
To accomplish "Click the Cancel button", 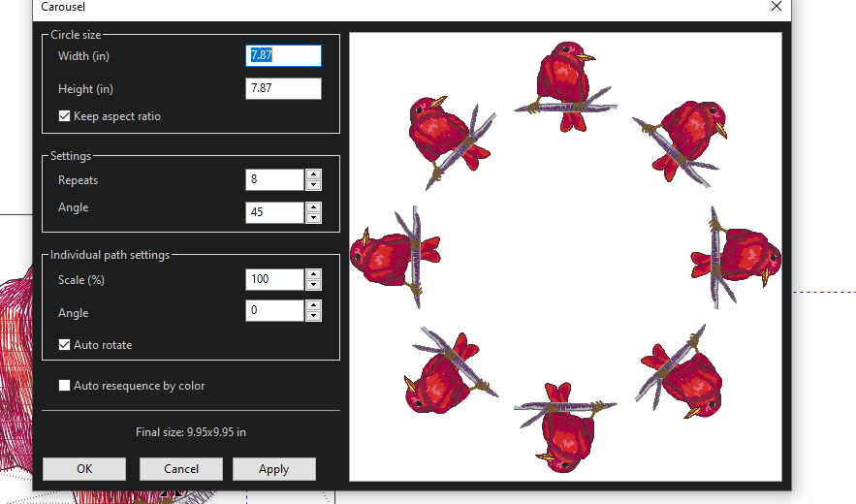I will [x=181, y=469].
